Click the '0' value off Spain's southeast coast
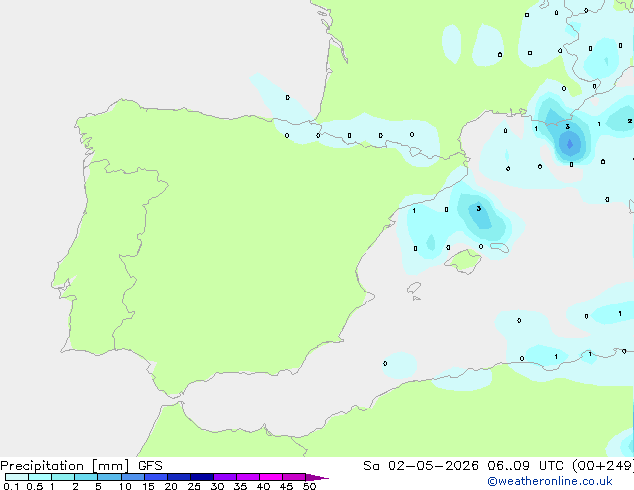 tap(385, 363)
